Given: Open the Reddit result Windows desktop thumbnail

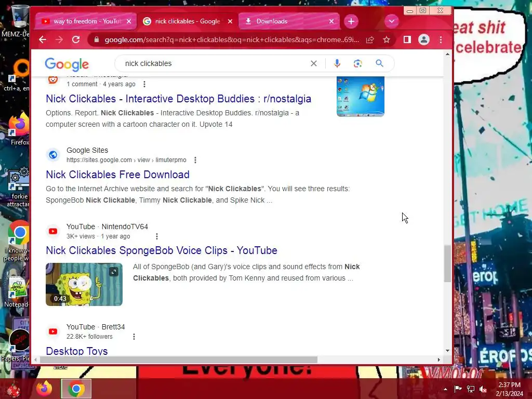Looking at the screenshot, I should click(x=361, y=97).
